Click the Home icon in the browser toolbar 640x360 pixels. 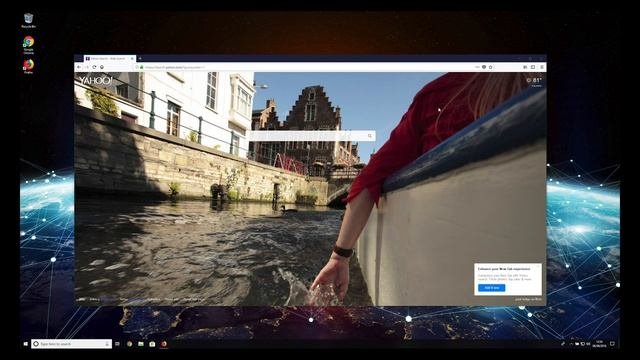click(x=102, y=67)
